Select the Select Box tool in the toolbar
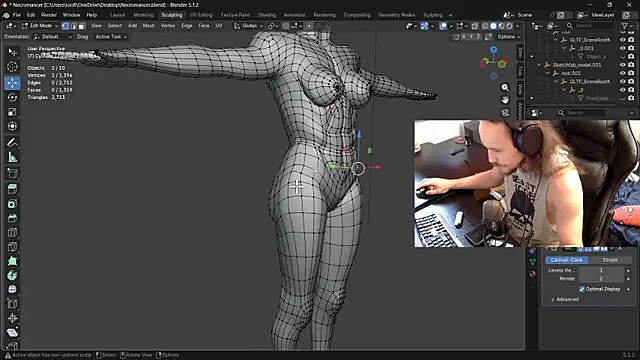640x360 pixels. (12, 52)
